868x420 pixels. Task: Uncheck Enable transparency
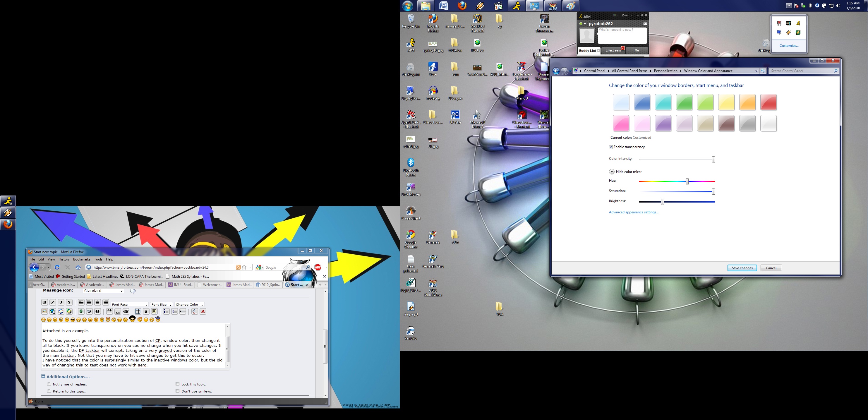611,147
